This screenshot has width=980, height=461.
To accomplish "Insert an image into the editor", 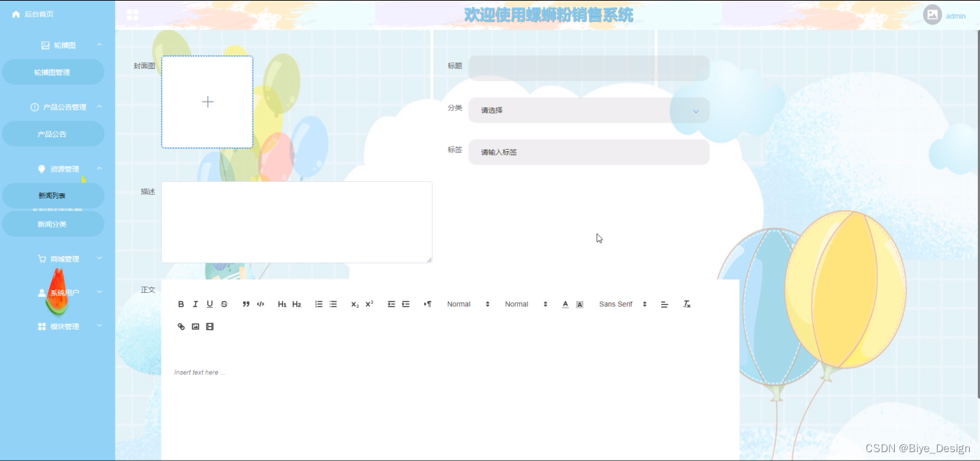I will point(195,327).
